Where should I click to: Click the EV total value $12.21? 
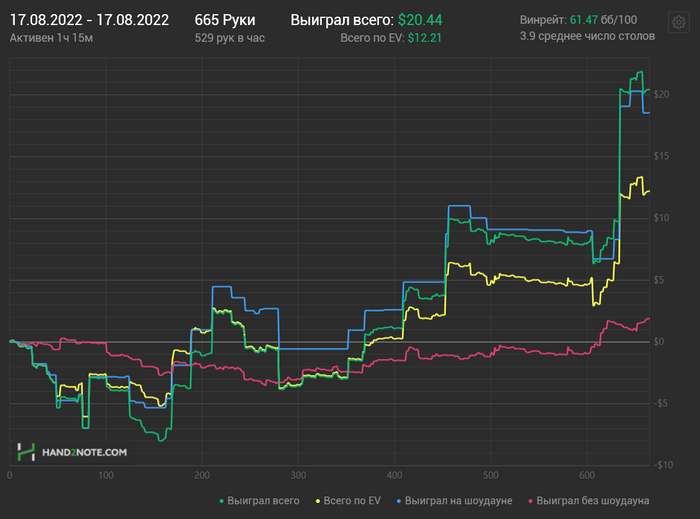(425, 38)
